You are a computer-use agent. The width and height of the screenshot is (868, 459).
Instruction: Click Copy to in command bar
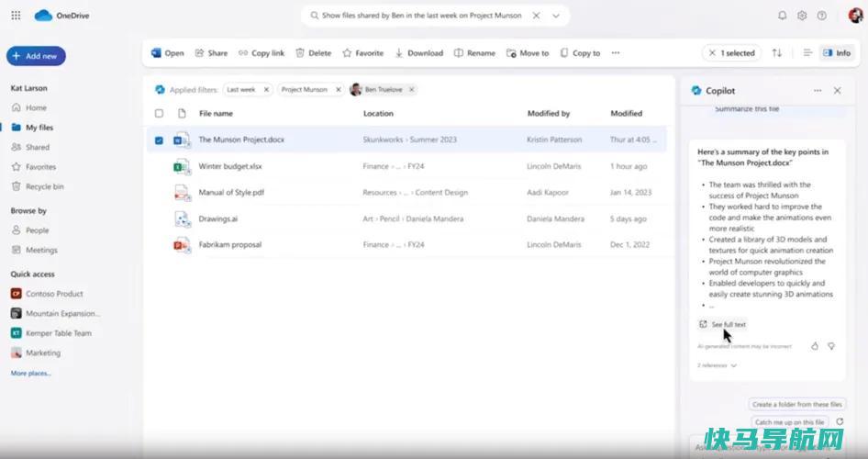coord(580,53)
